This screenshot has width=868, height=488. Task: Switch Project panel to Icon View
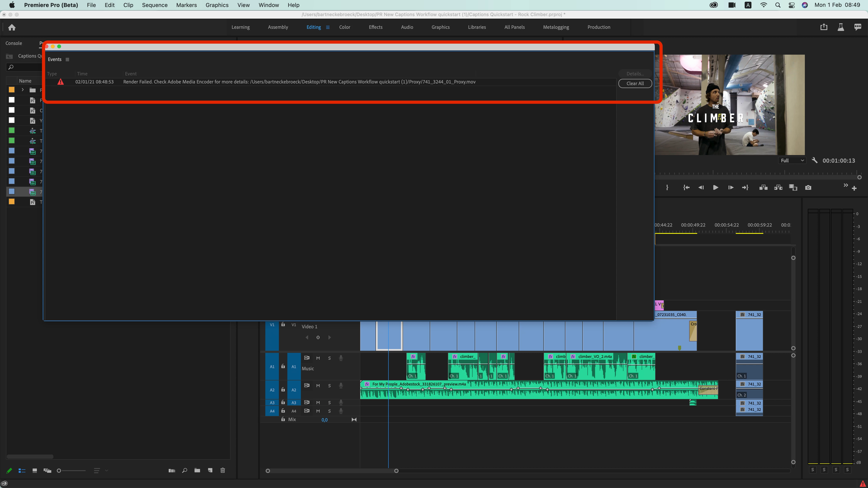pos(34,470)
